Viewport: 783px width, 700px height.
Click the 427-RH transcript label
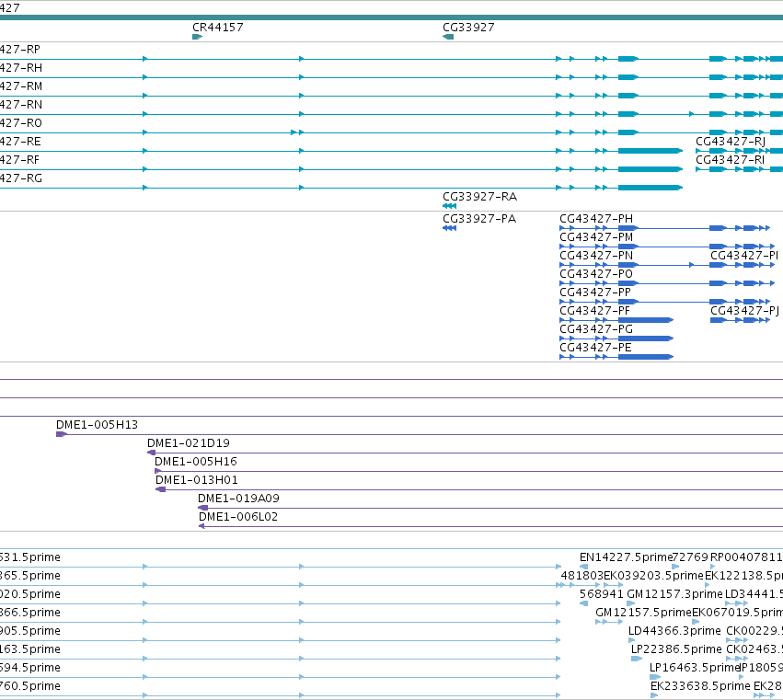point(21,67)
